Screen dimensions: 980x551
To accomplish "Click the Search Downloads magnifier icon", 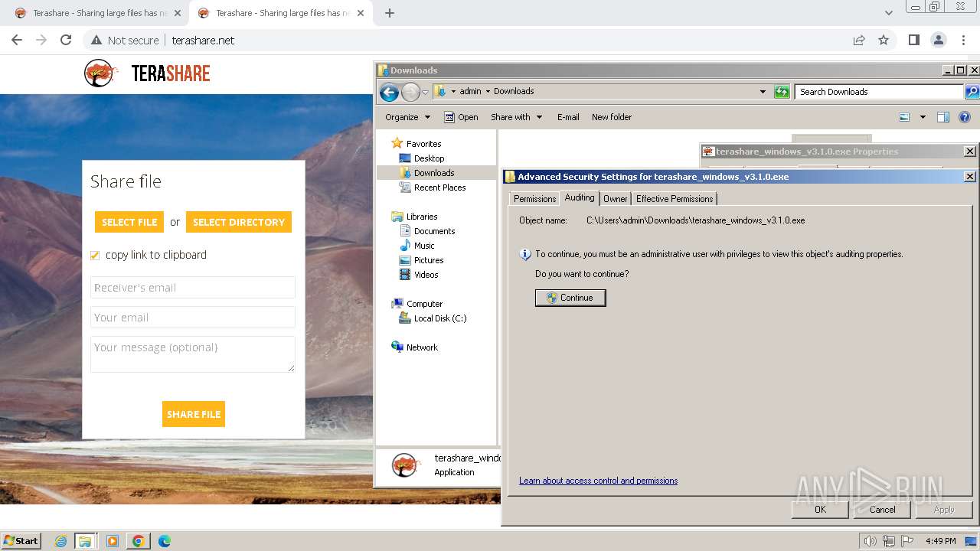I will [x=972, y=92].
